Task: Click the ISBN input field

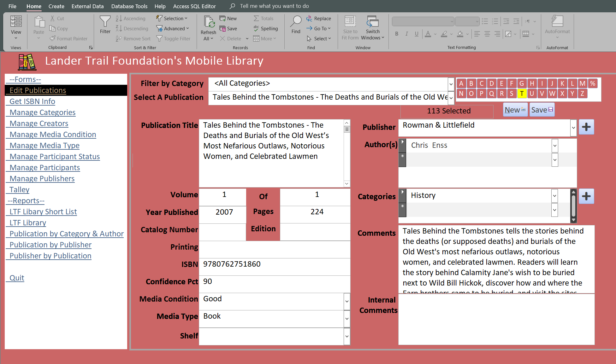Action: click(x=274, y=264)
